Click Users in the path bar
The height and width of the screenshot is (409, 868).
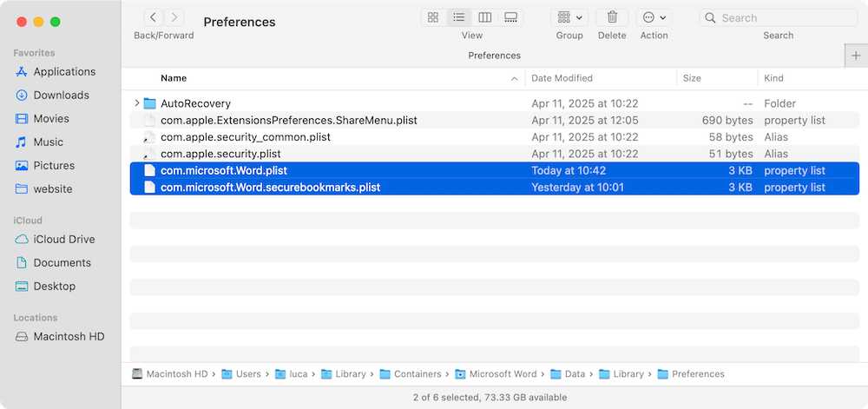[241, 374]
